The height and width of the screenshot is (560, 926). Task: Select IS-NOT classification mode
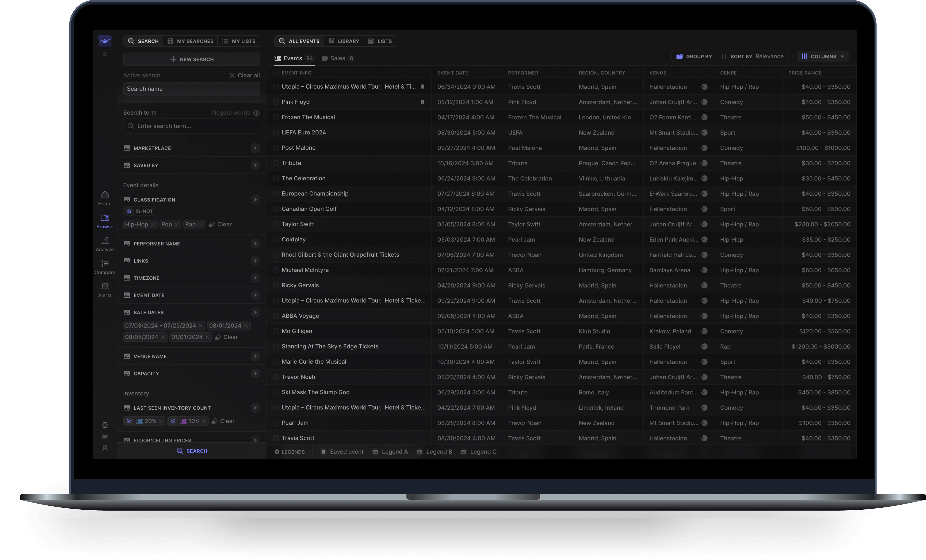coord(144,211)
